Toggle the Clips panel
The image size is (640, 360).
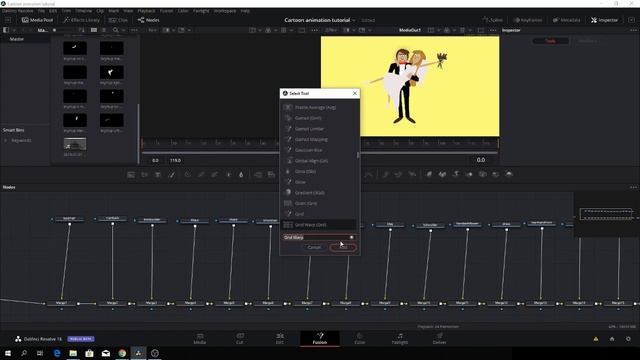pos(119,20)
